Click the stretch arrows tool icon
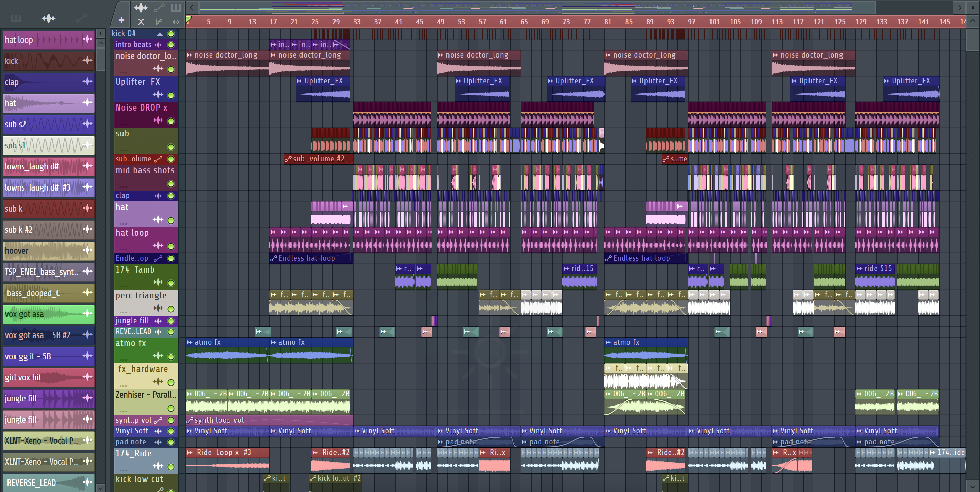 coord(176,22)
